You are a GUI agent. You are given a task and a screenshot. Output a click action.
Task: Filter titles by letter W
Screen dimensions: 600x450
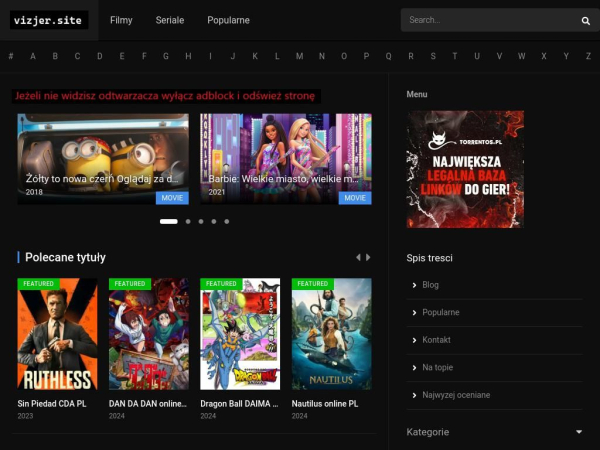point(522,56)
